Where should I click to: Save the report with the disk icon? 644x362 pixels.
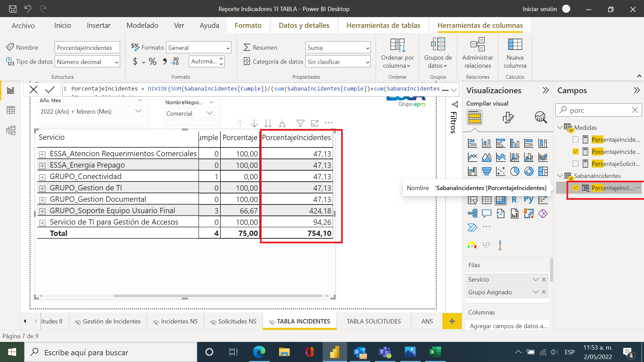tap(12, 9)
